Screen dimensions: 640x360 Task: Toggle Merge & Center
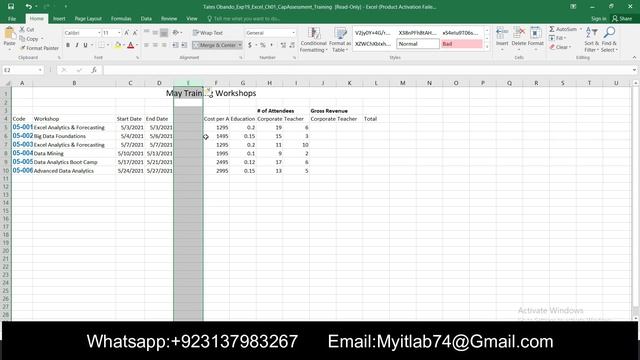pos(215,45)
